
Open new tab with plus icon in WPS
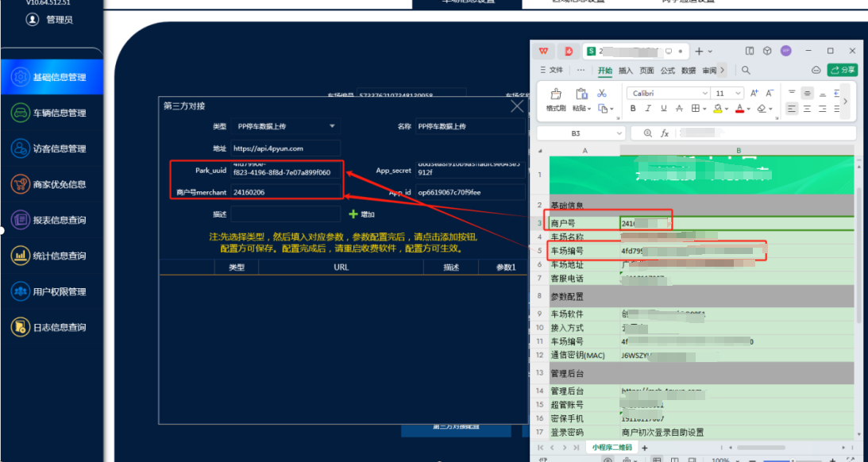click(x=699, y=51)
